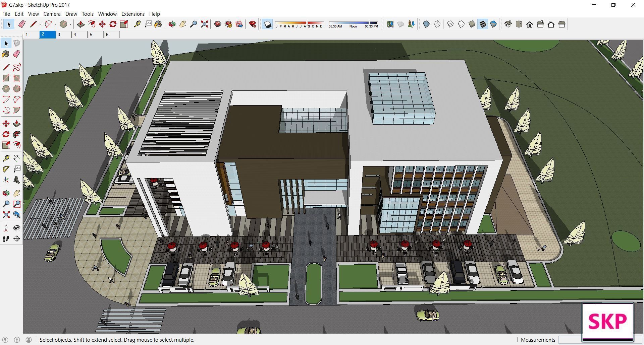Open the Extensions menu

point(133,14)
